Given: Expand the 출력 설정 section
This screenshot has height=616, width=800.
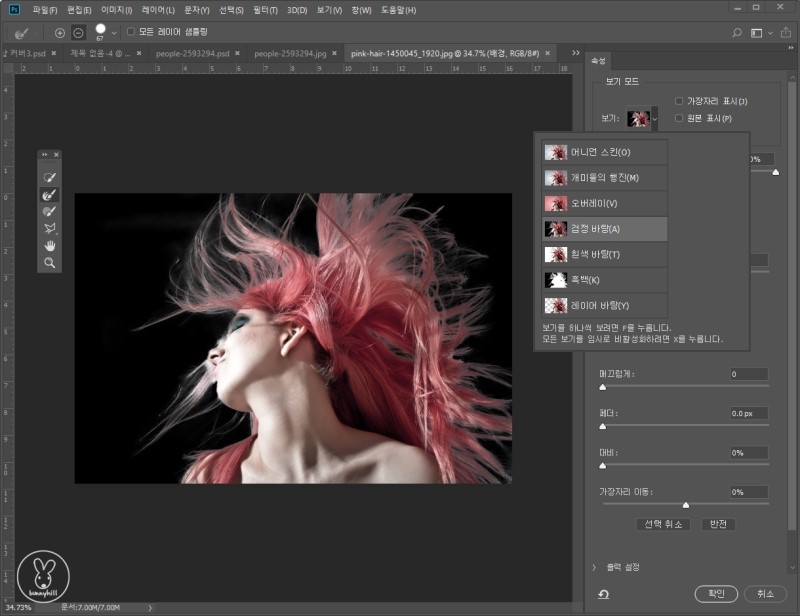Looking at the screenshot, I should (x=594, y=567).
